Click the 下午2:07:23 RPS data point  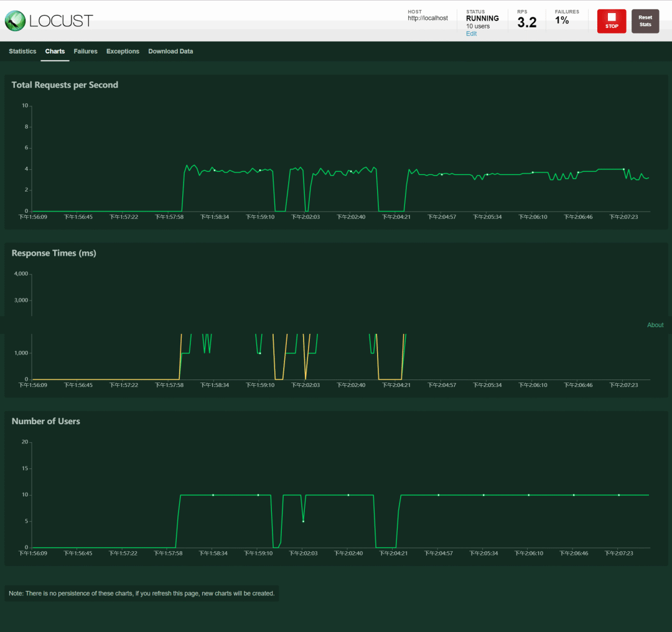tap(623, 169)
